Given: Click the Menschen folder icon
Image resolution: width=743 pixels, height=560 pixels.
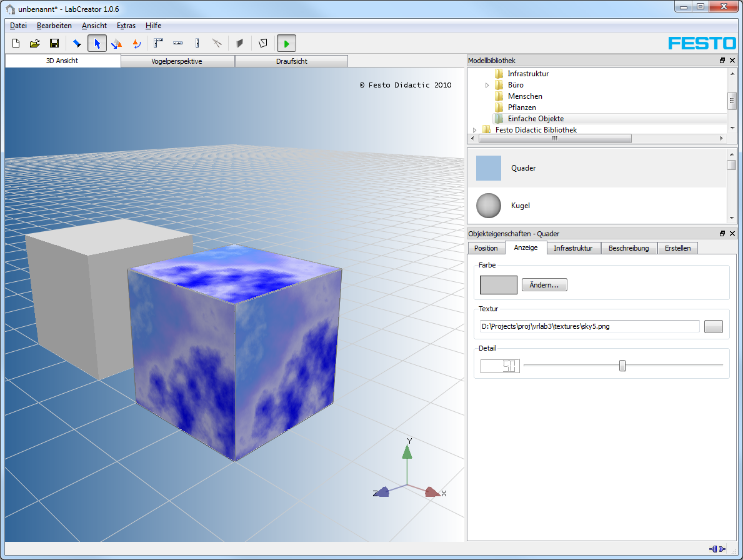Looking at the screenshot, I should pos(499,96).
